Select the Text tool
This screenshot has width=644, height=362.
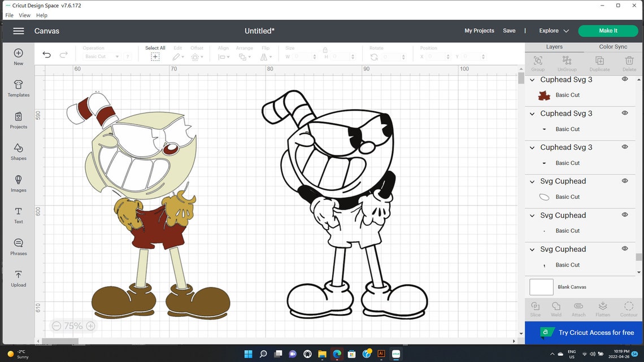pyautogui.click(x=18, y=216)
